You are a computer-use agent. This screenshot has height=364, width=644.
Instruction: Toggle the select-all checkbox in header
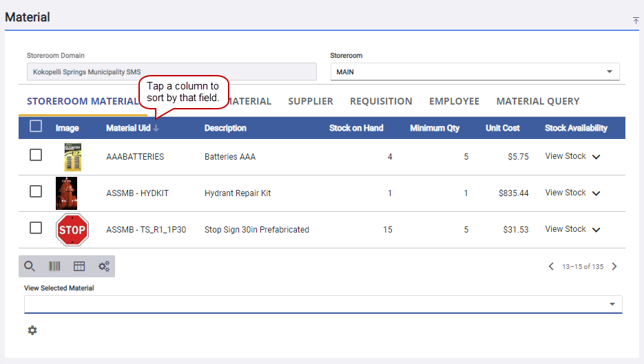[36, 127]
